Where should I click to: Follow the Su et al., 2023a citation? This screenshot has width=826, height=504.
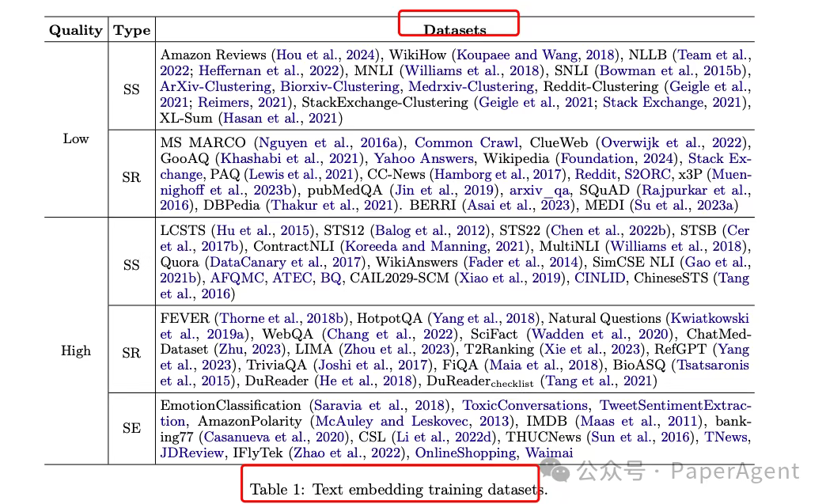tap(684, 206)
